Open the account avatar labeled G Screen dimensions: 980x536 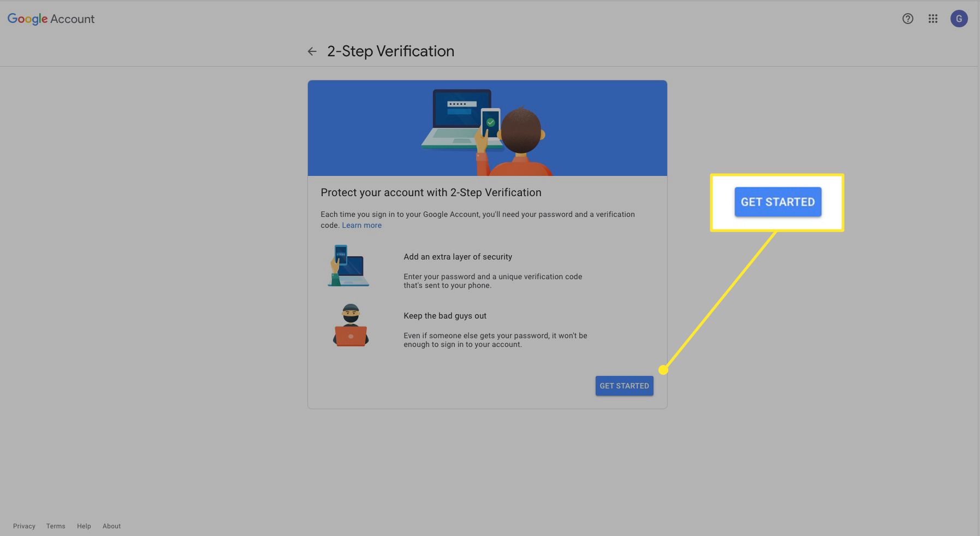[x=959, y=19]
